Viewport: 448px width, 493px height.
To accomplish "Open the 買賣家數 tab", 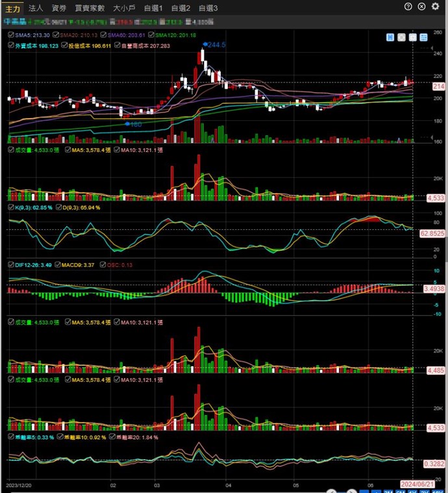I will (x=90, y=8).
